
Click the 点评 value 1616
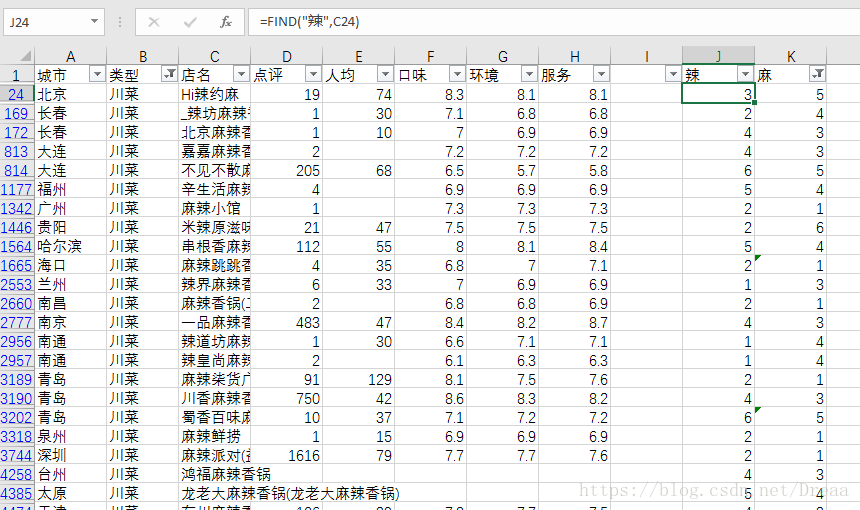pos(286,455)
